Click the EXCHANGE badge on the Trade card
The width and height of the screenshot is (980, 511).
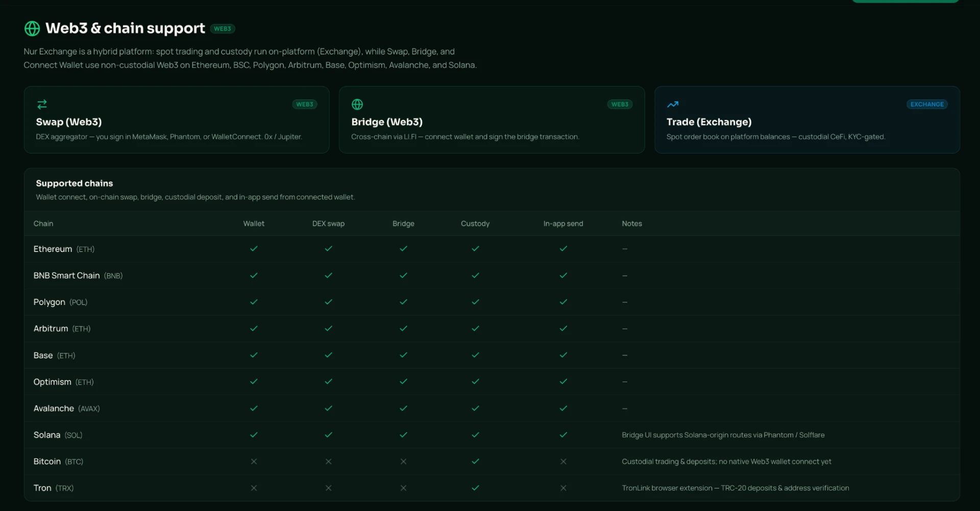pos(927,104)
